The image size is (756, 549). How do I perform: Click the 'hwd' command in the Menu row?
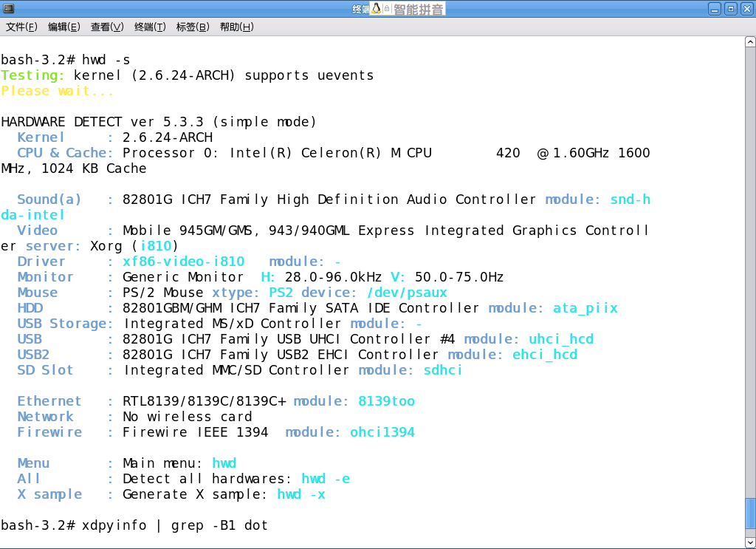pyautogui.click(x=224, y=463)
